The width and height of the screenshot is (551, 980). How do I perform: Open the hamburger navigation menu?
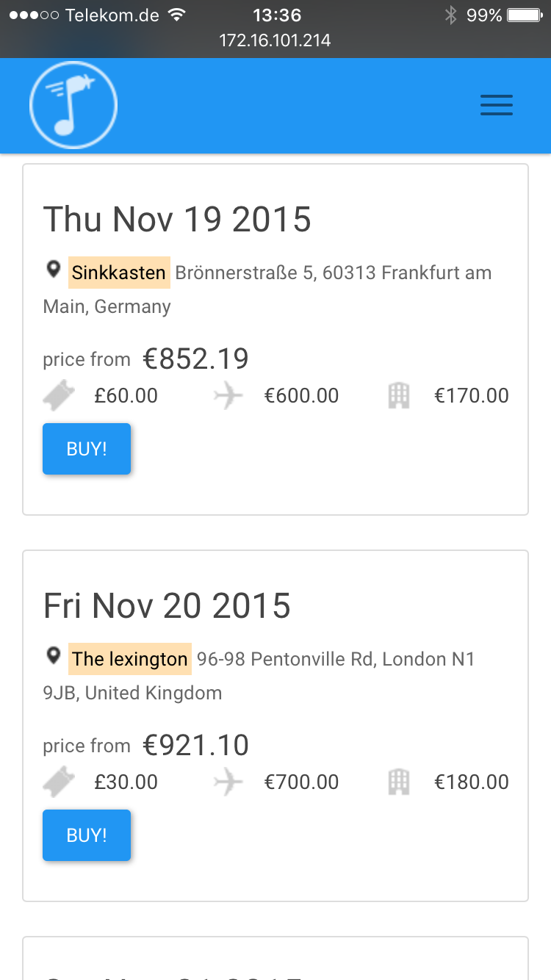(497, 106)
